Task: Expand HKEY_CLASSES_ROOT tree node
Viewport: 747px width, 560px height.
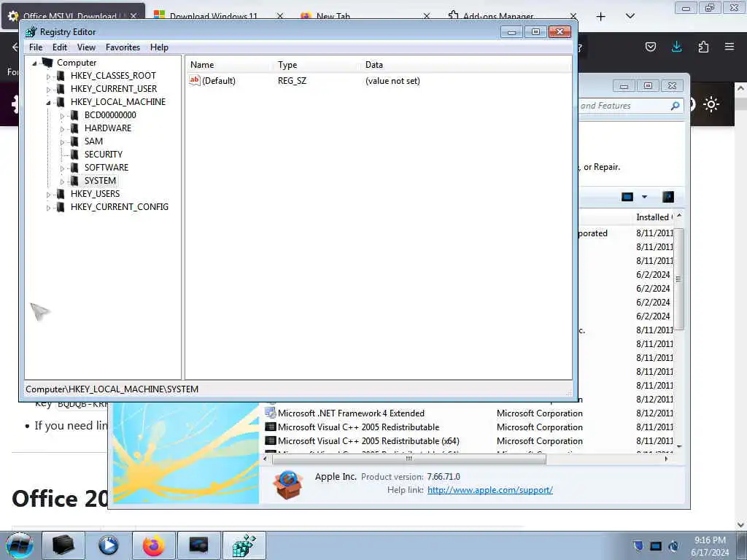Action: point(48,76)
